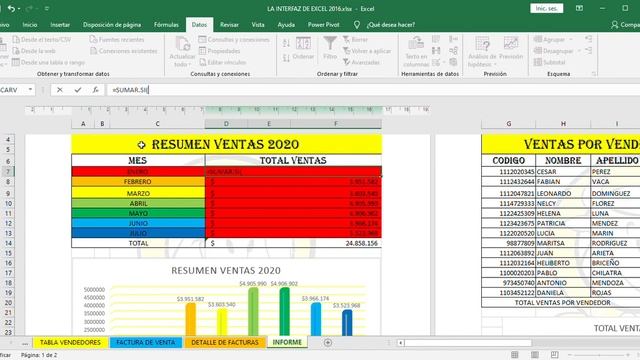Open the Ayuda ribbon tab
The image size is (640, 360).
pos(286,25)
